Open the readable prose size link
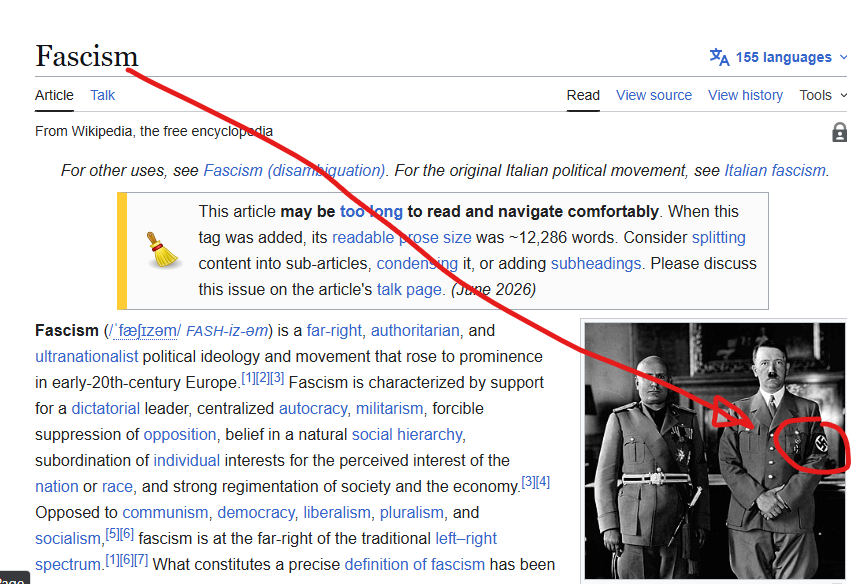 click(x=402, y=237)
